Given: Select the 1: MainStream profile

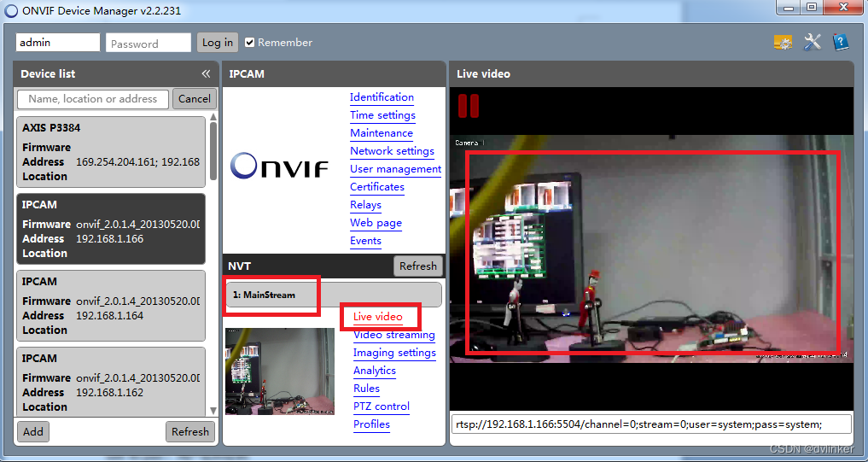Looking at the screenshot, I should [x=334, y=295].
